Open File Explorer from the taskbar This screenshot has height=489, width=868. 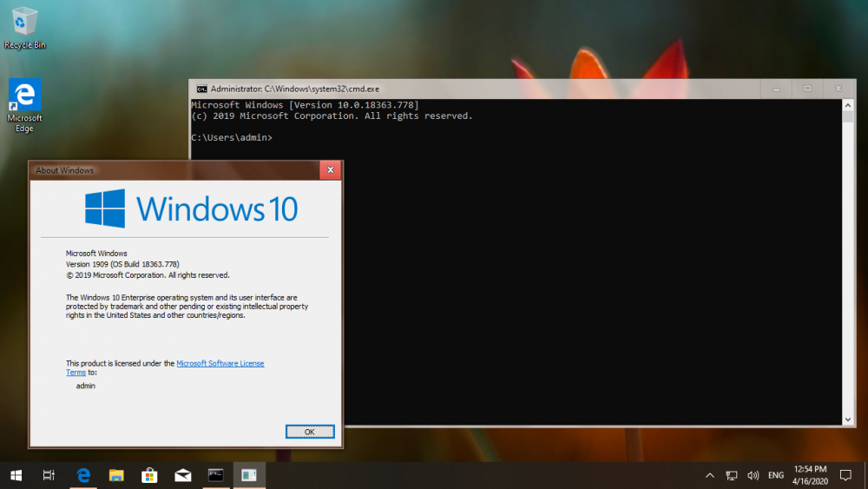tap(116, 475)
